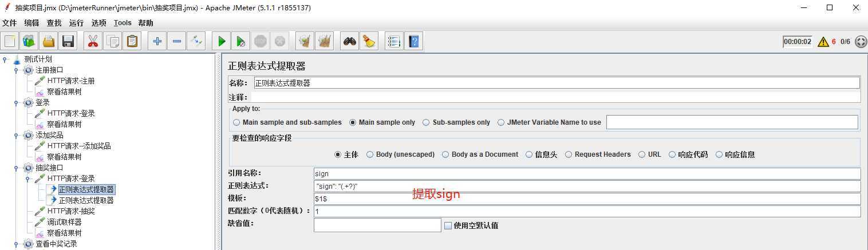Click the remote engines circle icon next to 0/6
Image resolution: width=868 pixels, height=250 pixels.
[861, 42]
